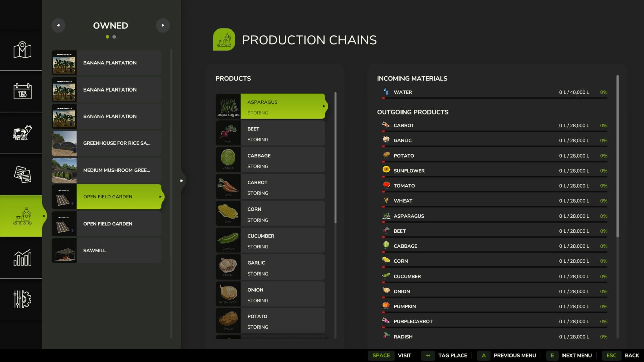Open the settings sliders gear sidebar icon
The image size is (644, 362).
pos(22,299)
